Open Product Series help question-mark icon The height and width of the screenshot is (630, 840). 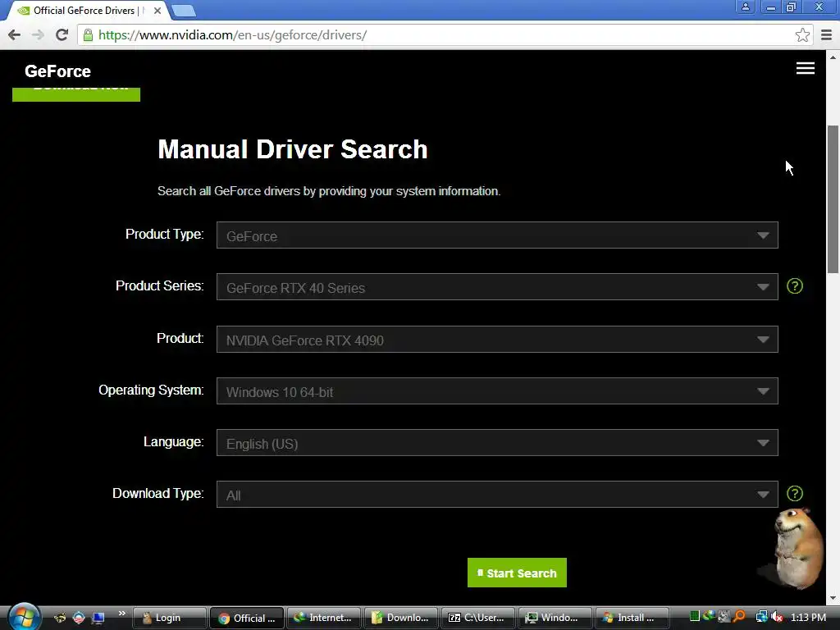point(794,286)
